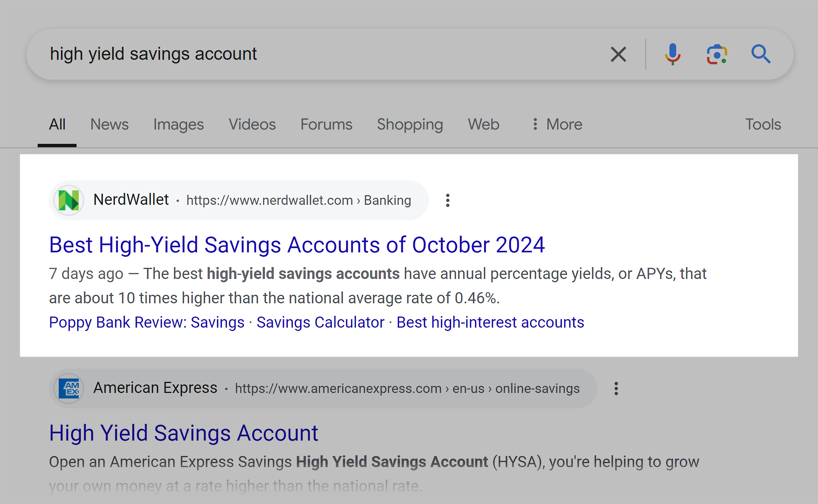Open options menu for the NerdWallet result
Screen dimensions: 818x504
pyautogui.click(x=447, y=200)
